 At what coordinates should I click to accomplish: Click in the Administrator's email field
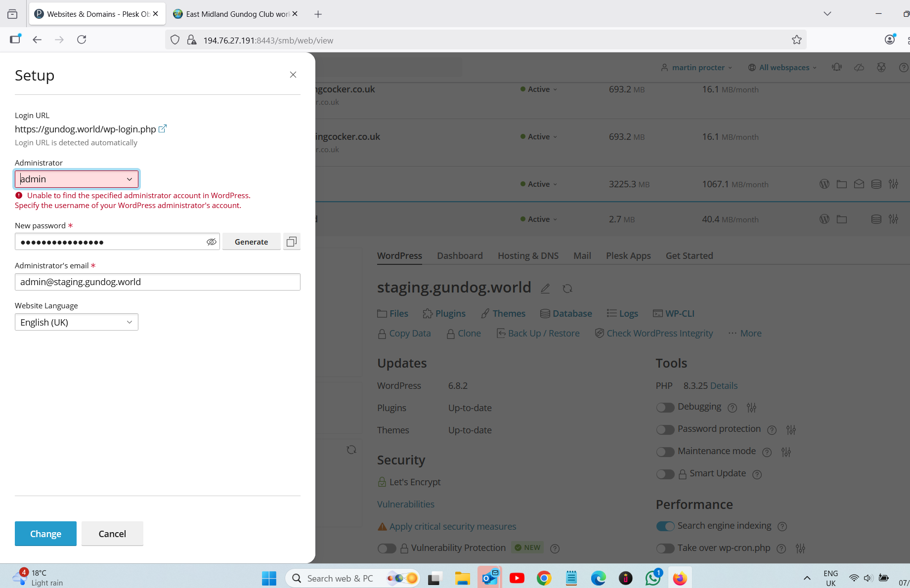(158, 282)
